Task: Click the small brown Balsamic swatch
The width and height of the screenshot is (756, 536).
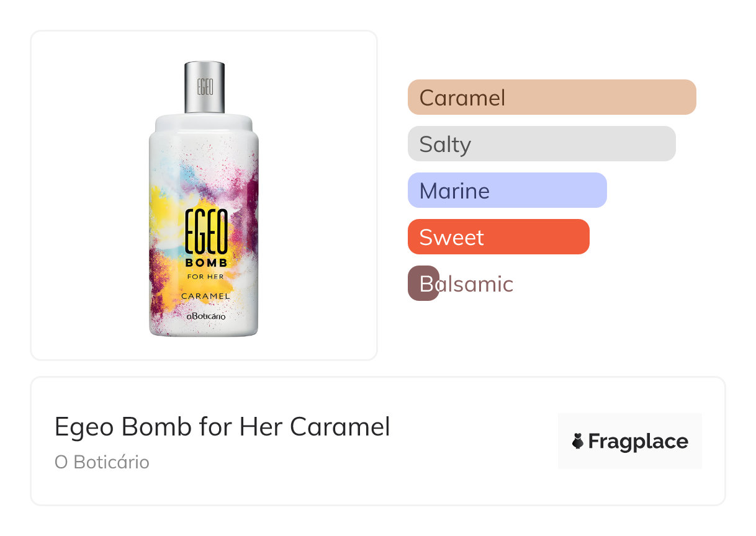Action: (423, 284)
